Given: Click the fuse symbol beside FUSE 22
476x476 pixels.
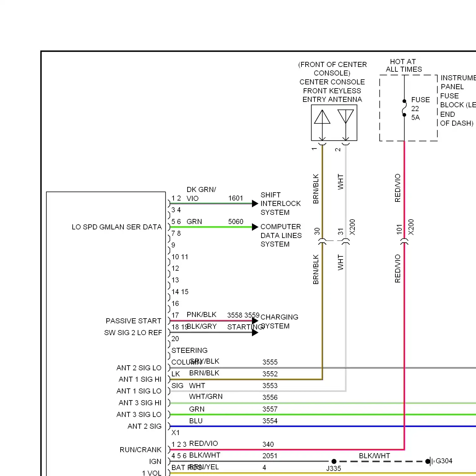Looking at the screenshot, I should (404, 108).
